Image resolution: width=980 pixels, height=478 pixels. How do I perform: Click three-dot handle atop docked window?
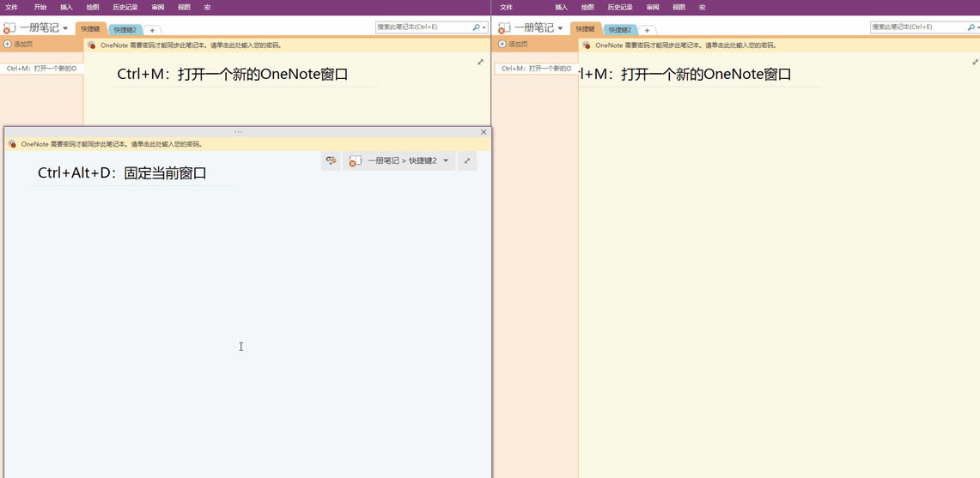(x=238, y=132)
